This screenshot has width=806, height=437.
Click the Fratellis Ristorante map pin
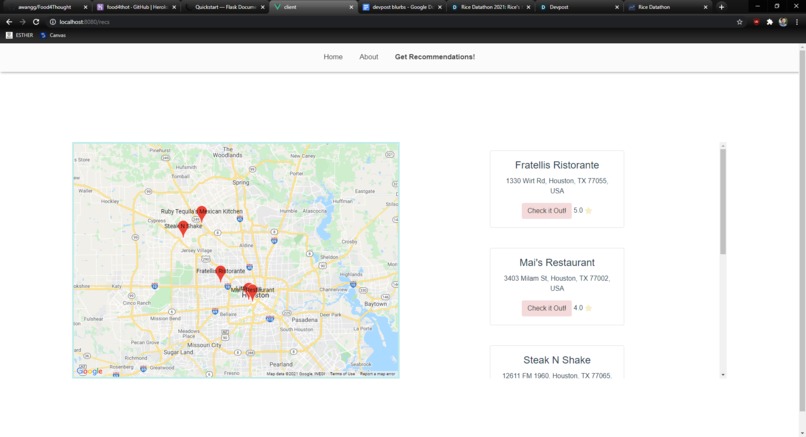[221, 272]
